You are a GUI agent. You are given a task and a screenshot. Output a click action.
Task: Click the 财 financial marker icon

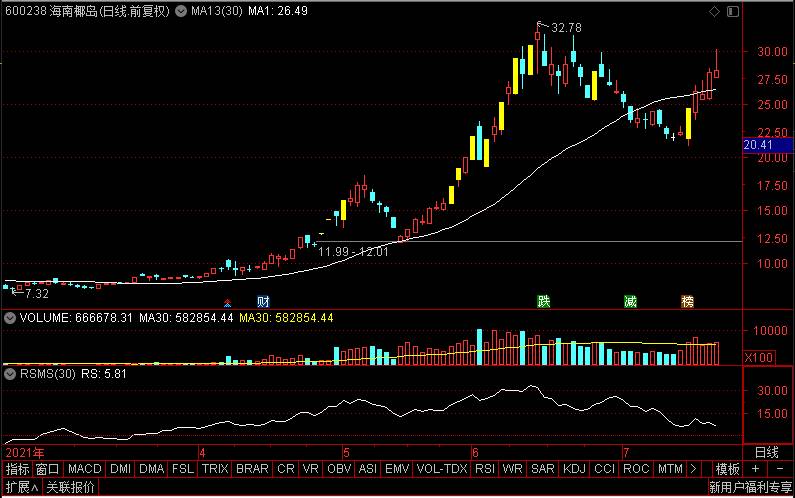(x=263, y=302)
